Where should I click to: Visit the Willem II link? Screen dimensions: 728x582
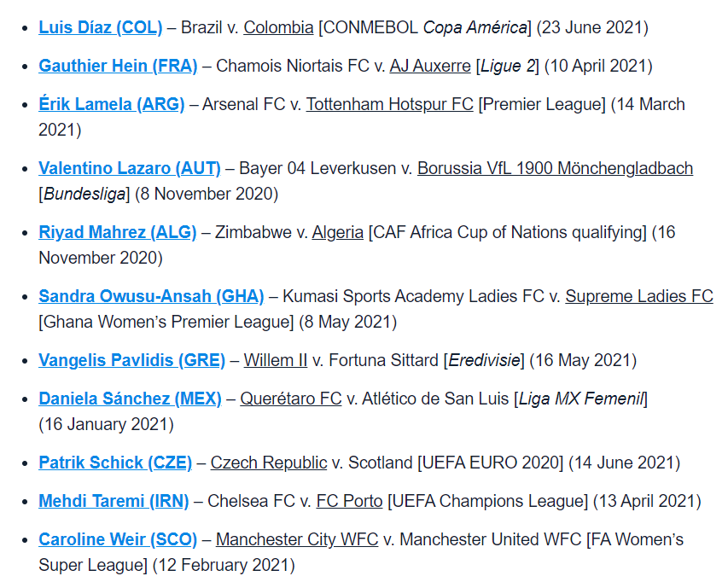click(275, 360)
